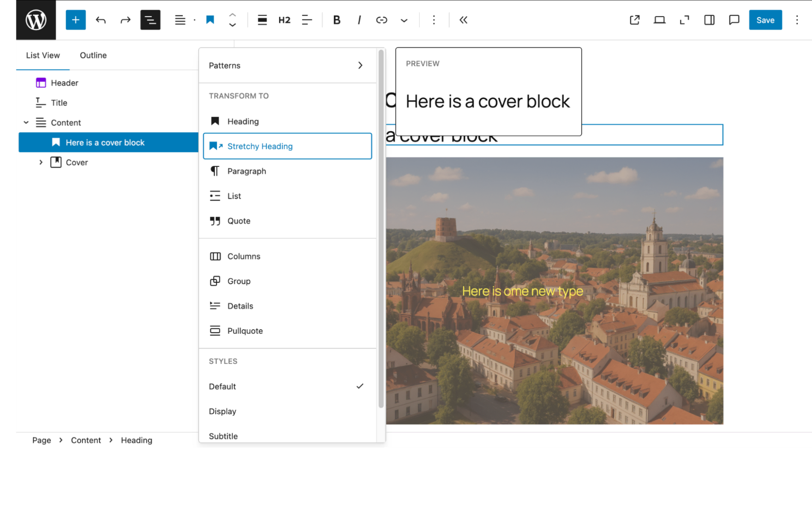Click Content in the breadcrumb trail
Image resolution: width=812 pixels, height=512 pixels.
coord(86,440)
